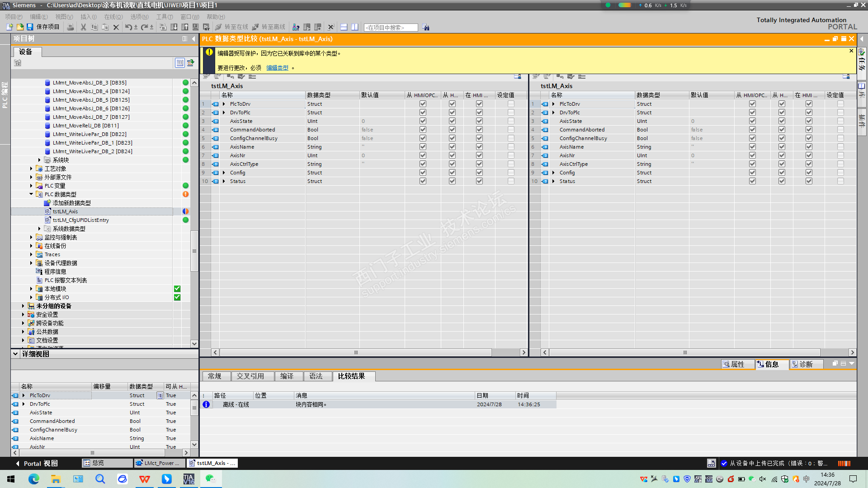Toggle setpoint checkbox for PlcToDrv in left table
The height and width of the screenshot is (488, 868).
click(x=511, y=104)
